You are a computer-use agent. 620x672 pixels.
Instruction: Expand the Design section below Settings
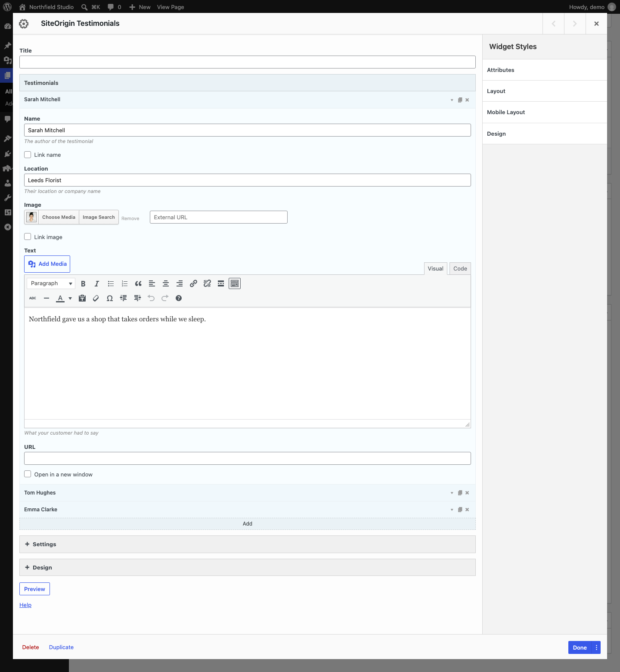[x=248, y=567]
